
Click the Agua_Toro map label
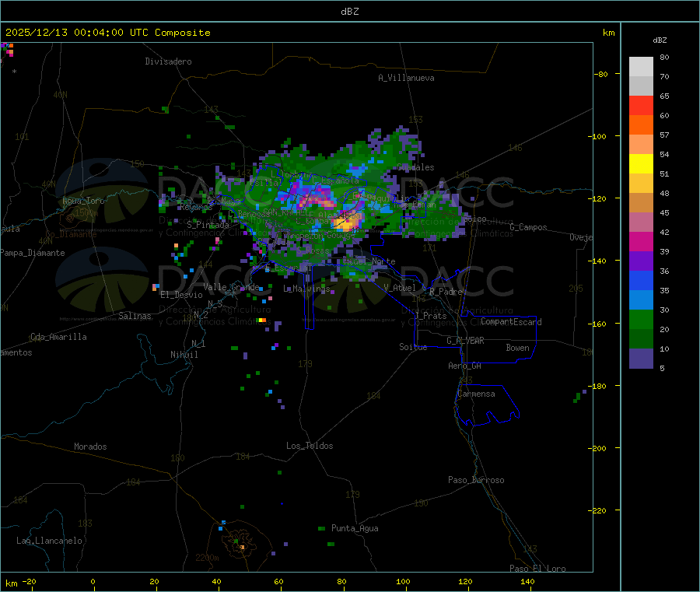[x=83, y=201]
